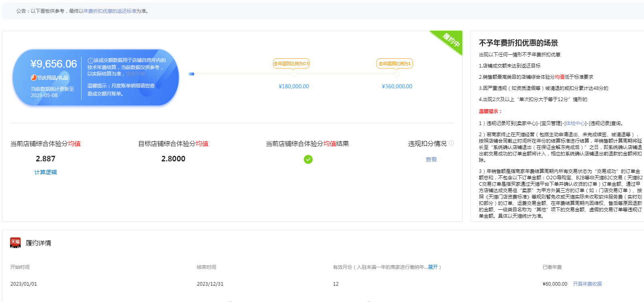
Task: Click the Tmall logo beside 履约详情
Action: click(x=15, y=242)
